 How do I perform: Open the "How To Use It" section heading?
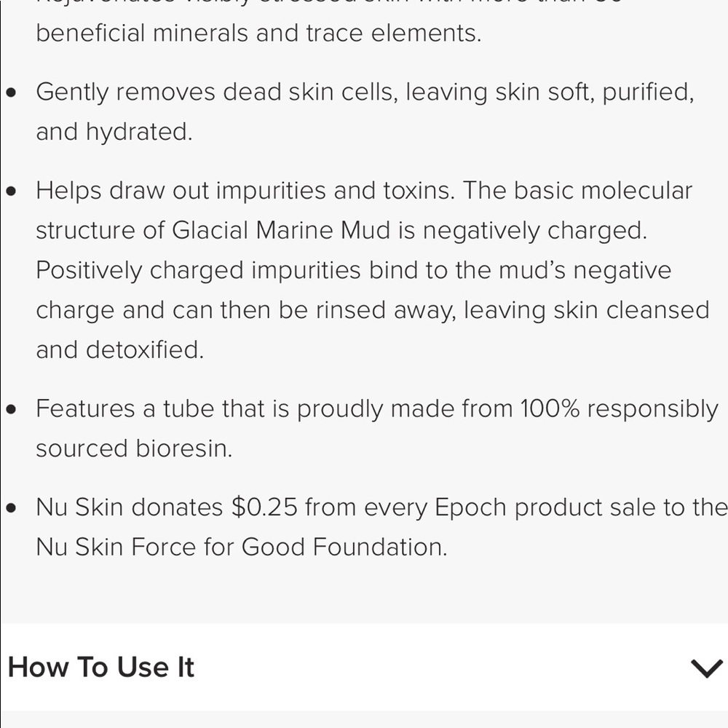[x=101, y=668]
